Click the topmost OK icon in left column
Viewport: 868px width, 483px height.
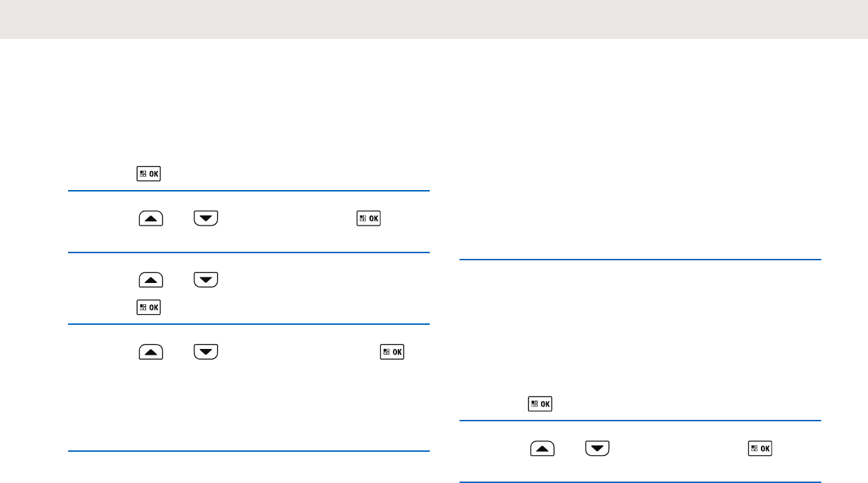(x=149, y=174)
